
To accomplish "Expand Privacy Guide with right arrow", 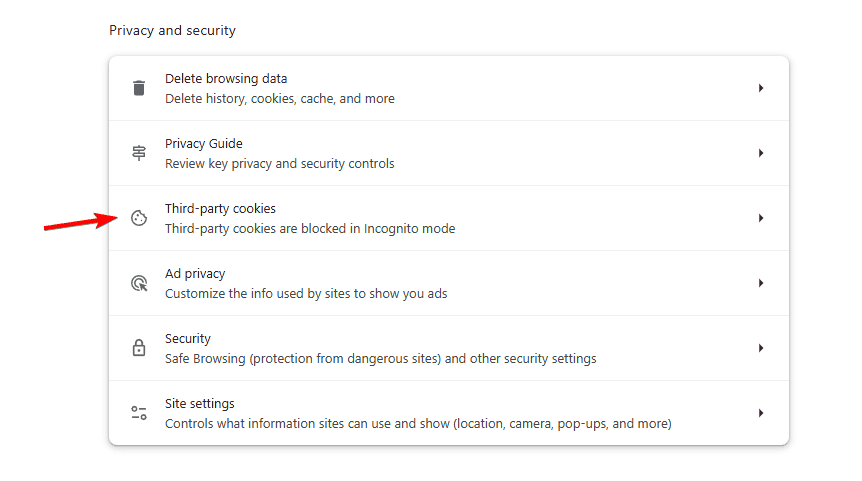I will coord(761,153).
